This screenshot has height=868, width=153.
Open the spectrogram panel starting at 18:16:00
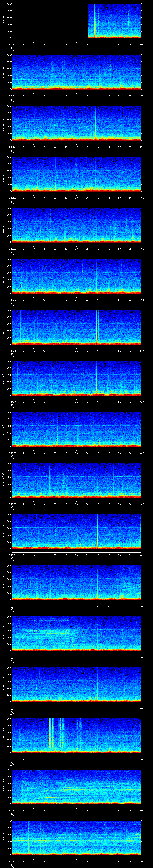click(77, 378)
